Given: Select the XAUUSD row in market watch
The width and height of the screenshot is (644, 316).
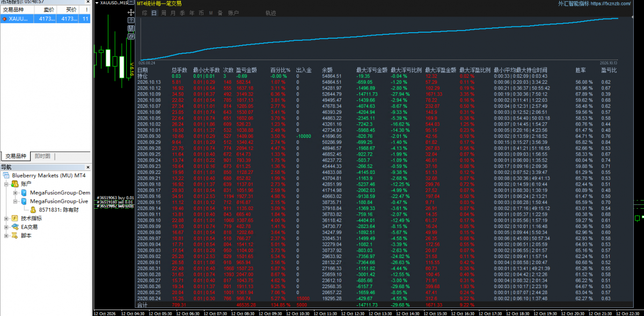Looking at the screenshot, I should pyautogui.click(x=46, y=19).
